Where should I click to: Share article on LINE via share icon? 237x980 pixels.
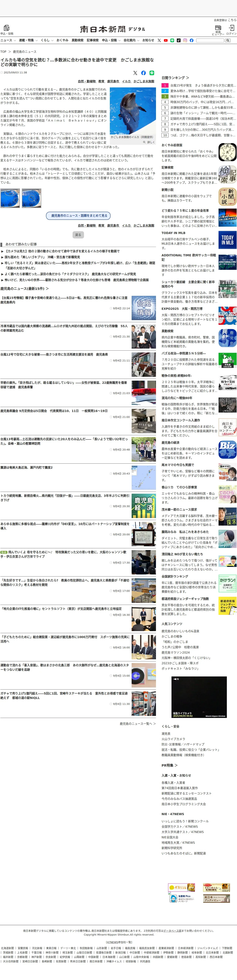(x=152, y=73)
